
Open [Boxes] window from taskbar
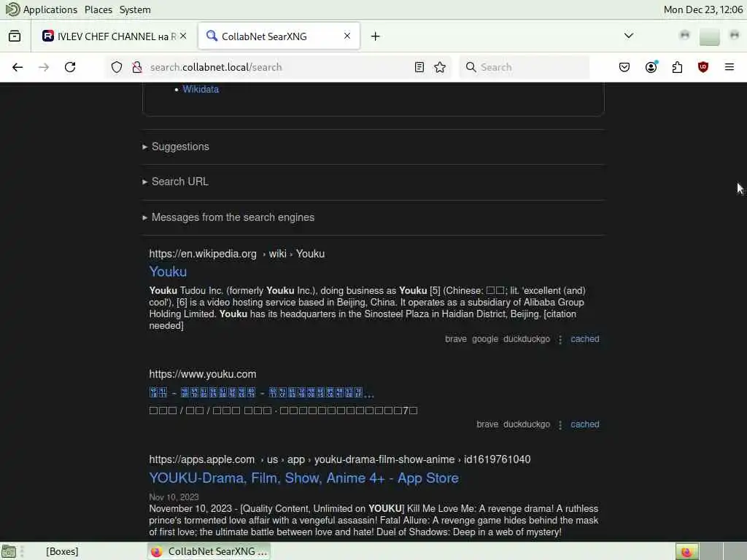pos(62,551)
